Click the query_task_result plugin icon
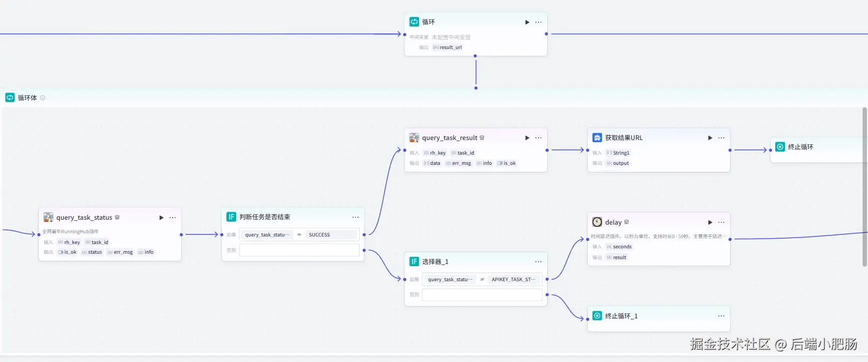868x362 pixels. pyautogui.click(x=414, y=137)
